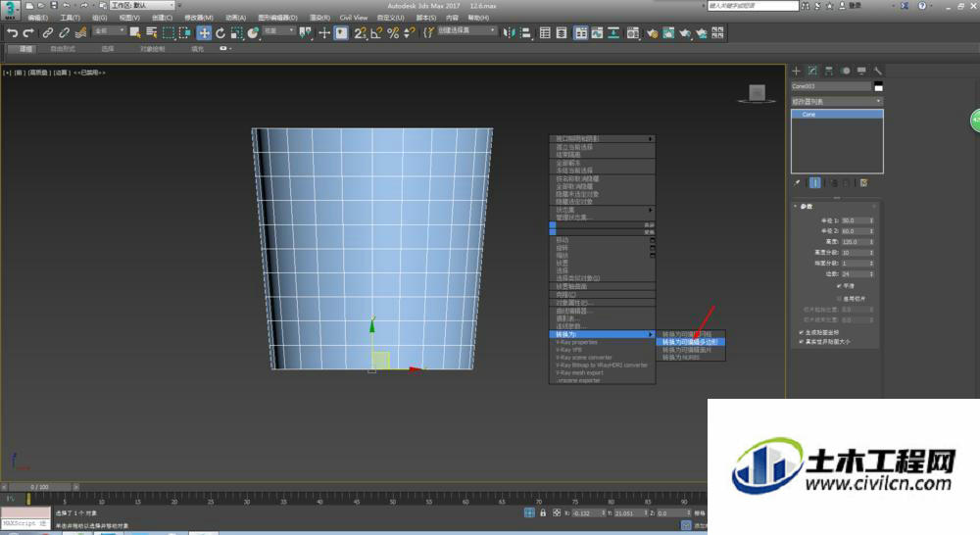Image resolution: width=980 pixels, height=535 pixels.
Task: Toggle the 生成贴图坐标 checkbox
Action: tap(802, 332)
